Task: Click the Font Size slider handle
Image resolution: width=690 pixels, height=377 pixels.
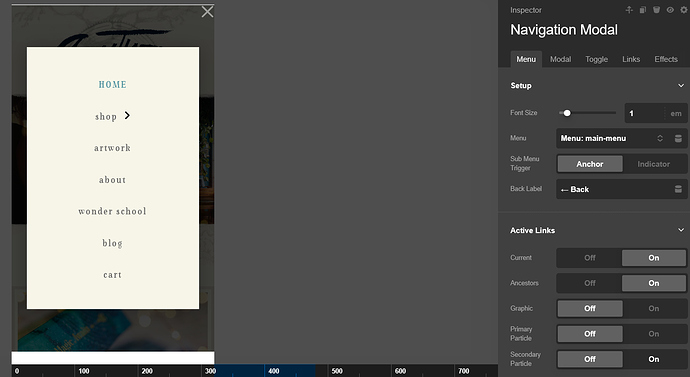Action: pos(567,113)
